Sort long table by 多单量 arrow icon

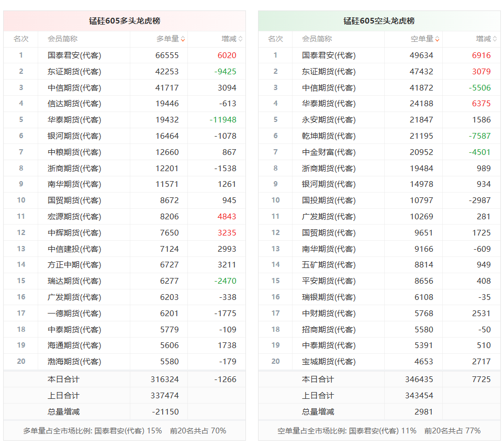pyautogui.click(x=183, y=39)
